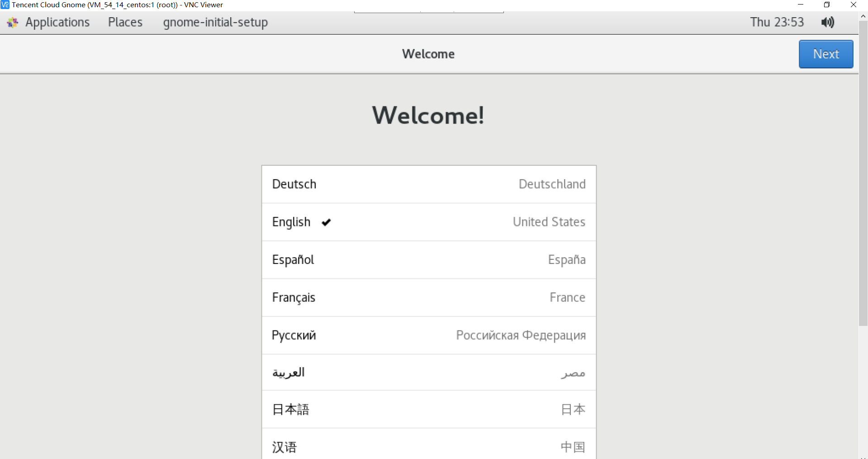Select English United States language row
The width and height of the screenshot is (868, 459).
tap(428, 222)
